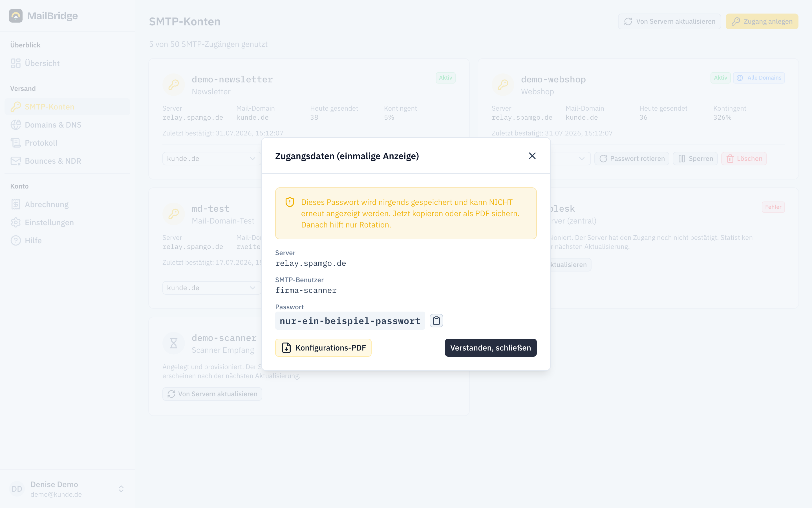Click the DD user avatar
Screen dimensions: 812x508
pyautogui.click(x=17, y=489)
